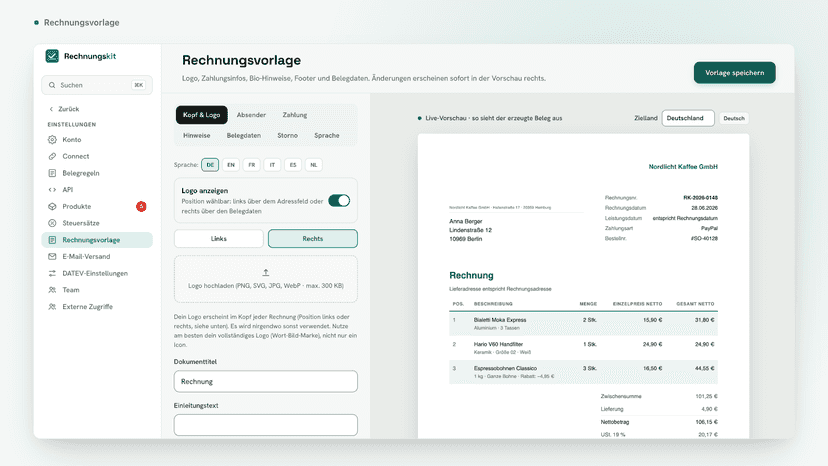828x466 pixels.
Task: Click Nordlicht Kaffee GmbH in preview
Action: [683, 167]
